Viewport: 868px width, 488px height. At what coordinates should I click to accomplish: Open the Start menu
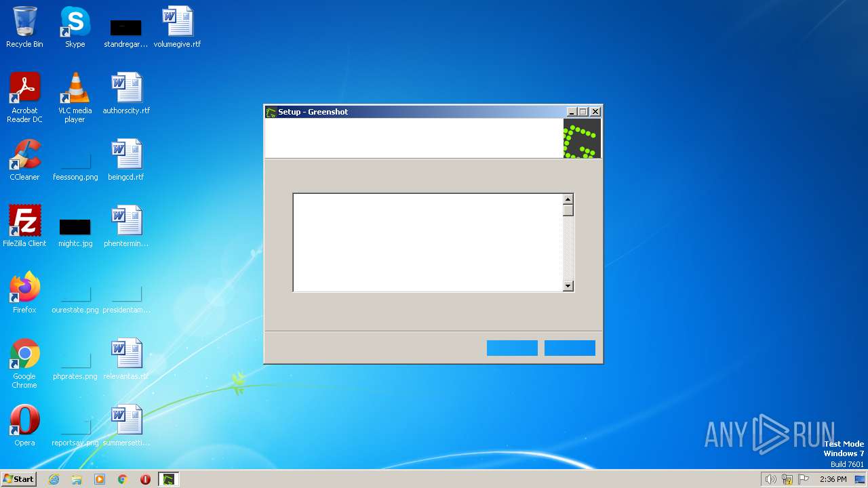click(19, 479)
